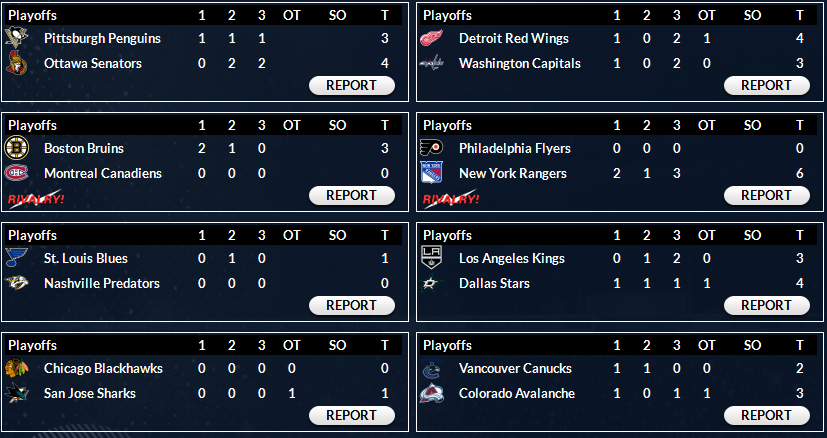Click the Detroit Red Wings logo
Viewport: 827px width, 438px height.
click(431, 38)
